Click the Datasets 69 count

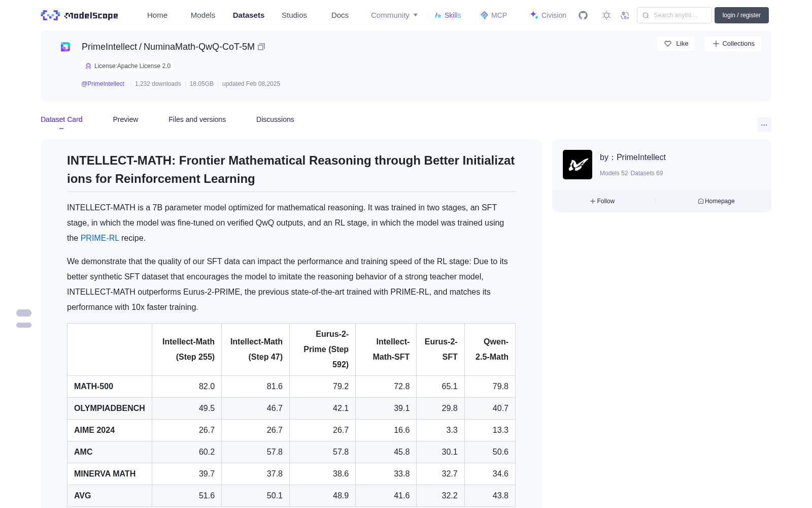(647, 173)
